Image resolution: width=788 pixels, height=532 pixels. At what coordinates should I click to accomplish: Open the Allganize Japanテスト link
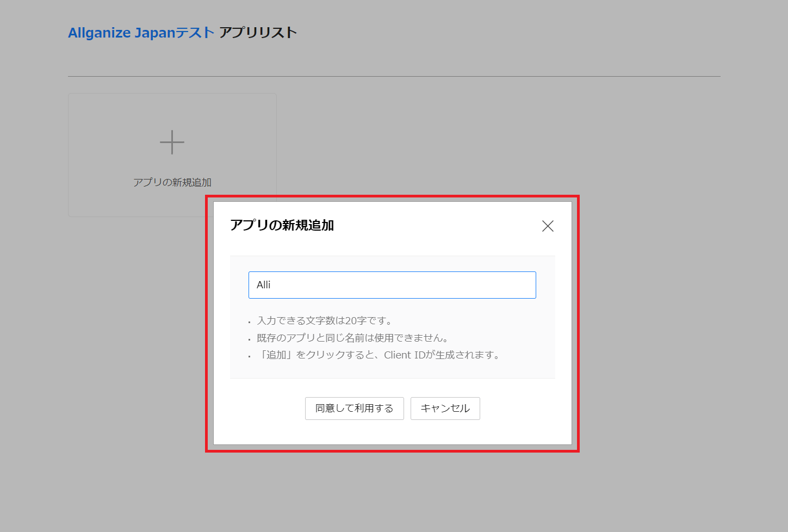click(x=141, y=33)
